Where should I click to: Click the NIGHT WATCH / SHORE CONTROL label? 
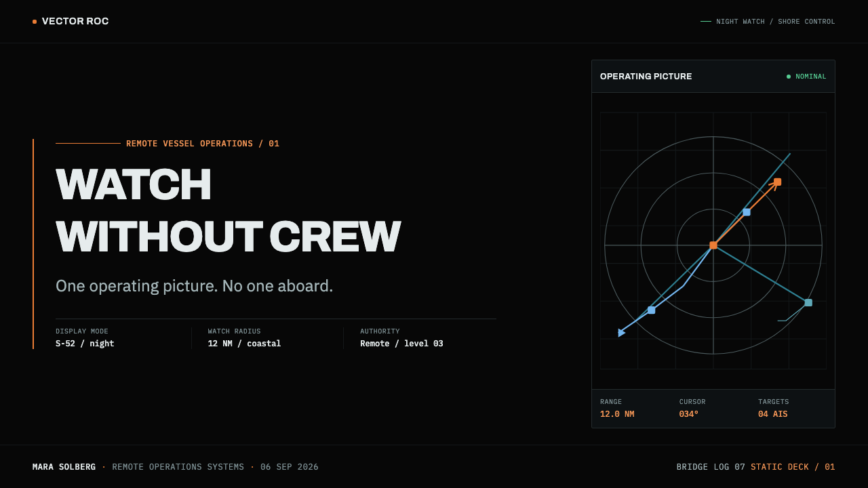pyautogui.click(x=776, y=22)
